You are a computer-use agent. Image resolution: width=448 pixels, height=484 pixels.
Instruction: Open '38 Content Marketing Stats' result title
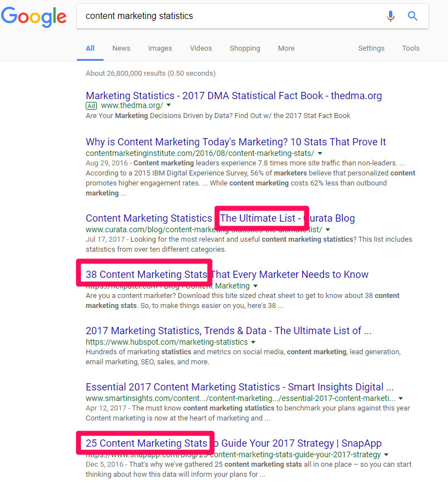coord(227,275)
